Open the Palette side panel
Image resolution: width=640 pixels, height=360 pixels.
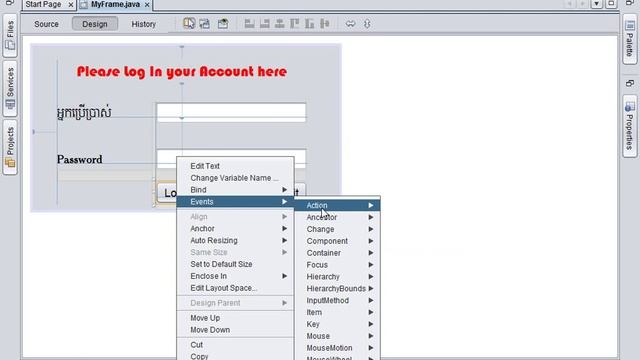pyautogui.click(x=630, y=39)
